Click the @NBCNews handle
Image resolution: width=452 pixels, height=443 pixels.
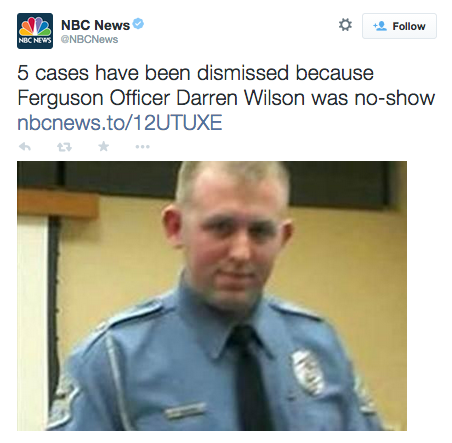89,39
